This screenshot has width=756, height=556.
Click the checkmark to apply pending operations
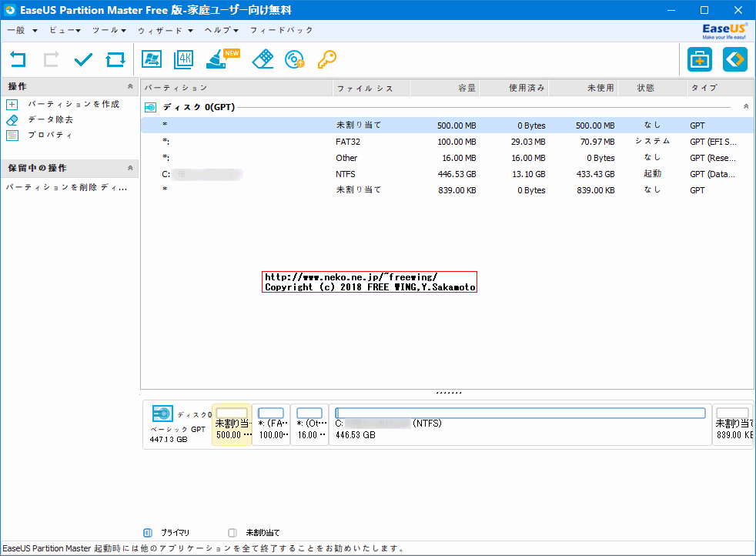(82, 59)
